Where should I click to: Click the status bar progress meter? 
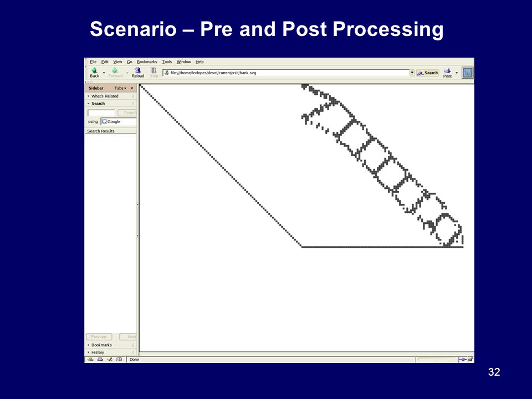tap(437, 359)
